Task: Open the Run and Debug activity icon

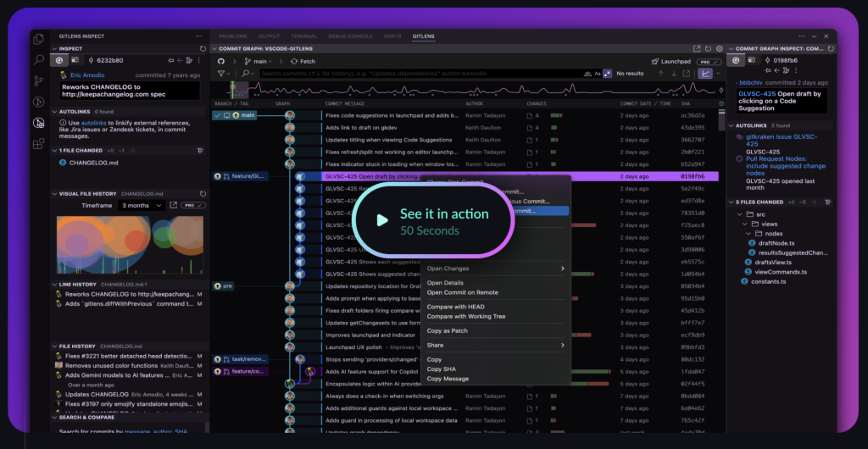Action: coord(38,102)
